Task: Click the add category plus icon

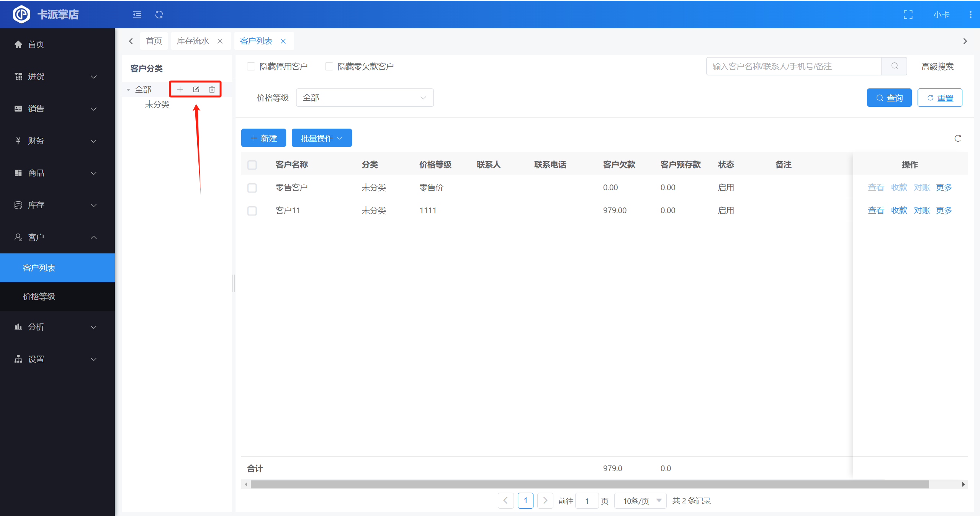Action: [180, 90]
